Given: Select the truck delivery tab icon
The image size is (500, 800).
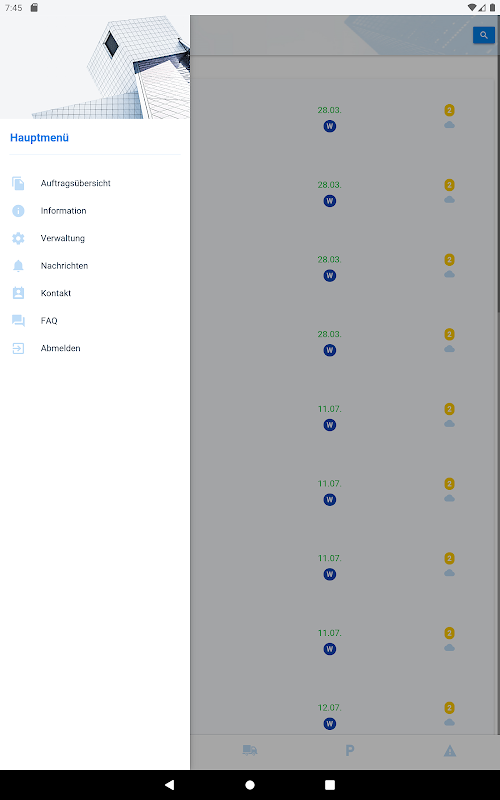Looking at the screenshot, I should (250, 750).
